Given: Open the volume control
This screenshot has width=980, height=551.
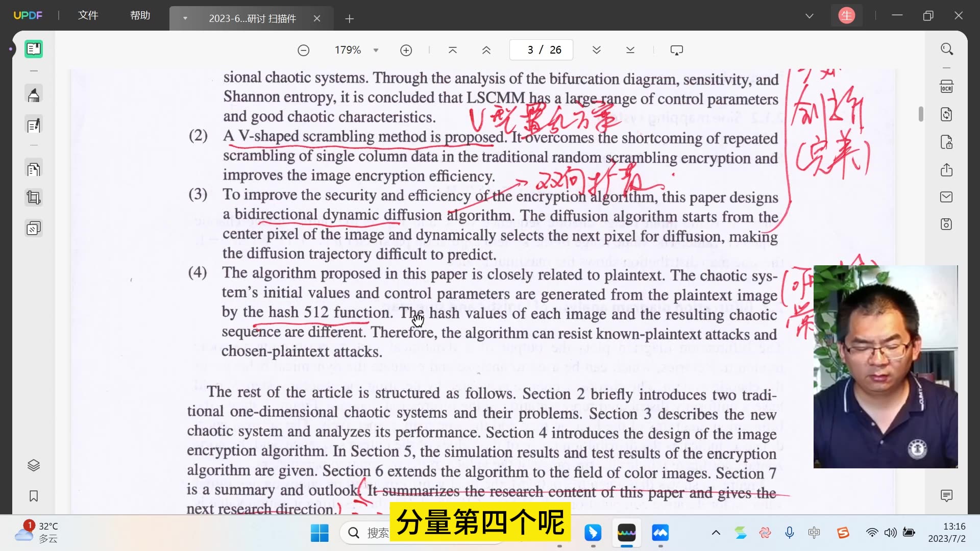Looking at the screenshot, I should click(890, 533).
